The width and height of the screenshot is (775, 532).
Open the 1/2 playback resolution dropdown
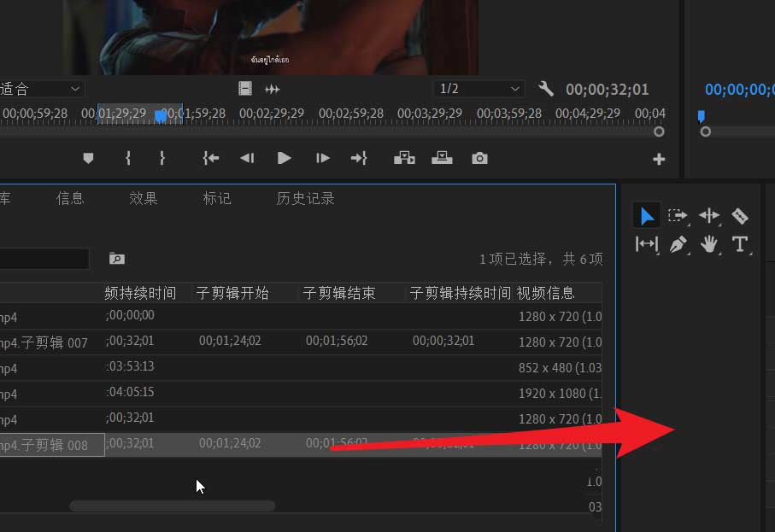pyautogui.click(x=479, y=89)
